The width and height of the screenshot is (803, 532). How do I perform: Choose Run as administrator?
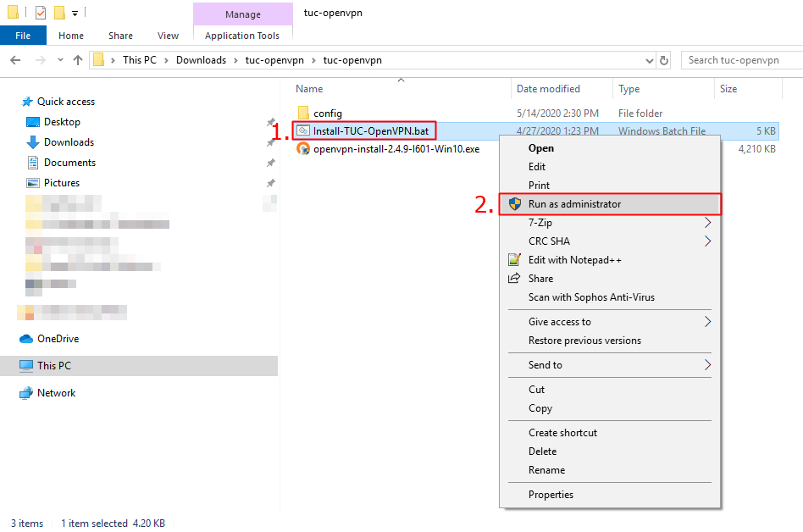[574, 204]
